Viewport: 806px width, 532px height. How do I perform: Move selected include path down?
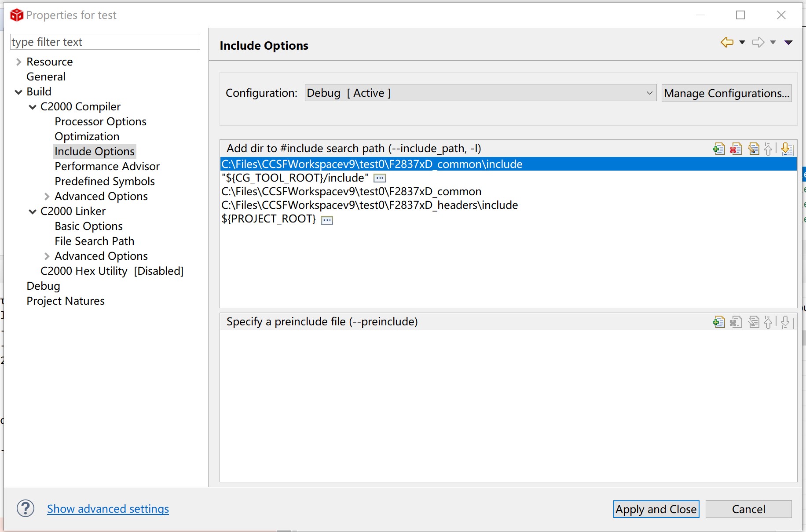coord(786,149)
